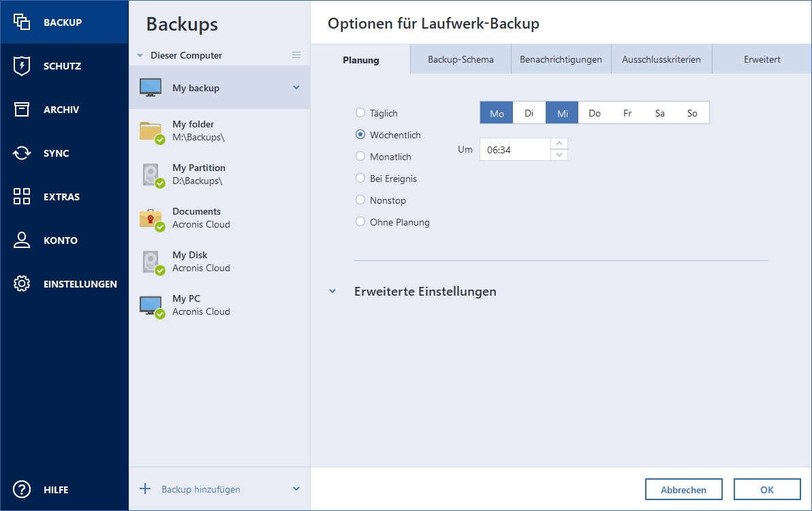
Task: Select the Ohne Planung option
Action: [x=360, y=221]
